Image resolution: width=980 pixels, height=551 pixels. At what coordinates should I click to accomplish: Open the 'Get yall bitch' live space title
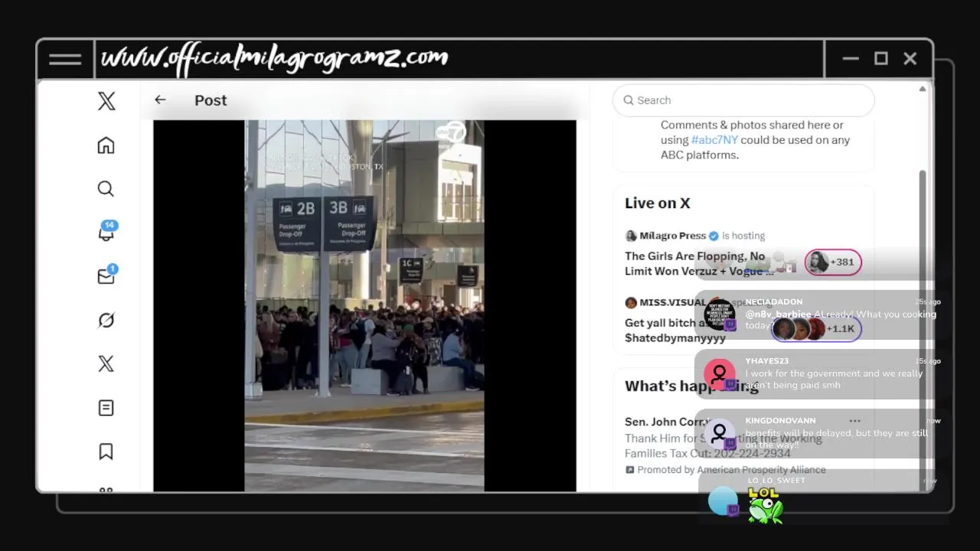(675, 330)
